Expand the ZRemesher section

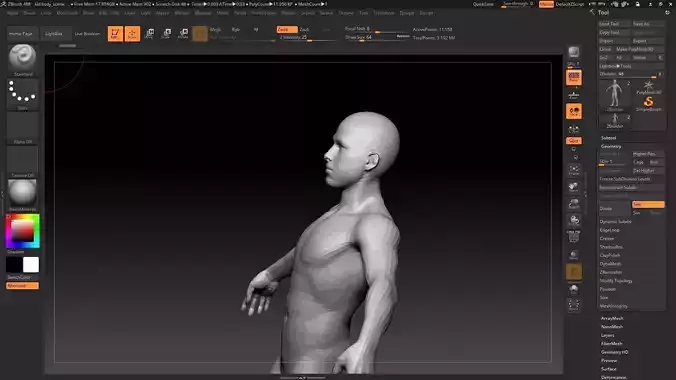[611, 272]
